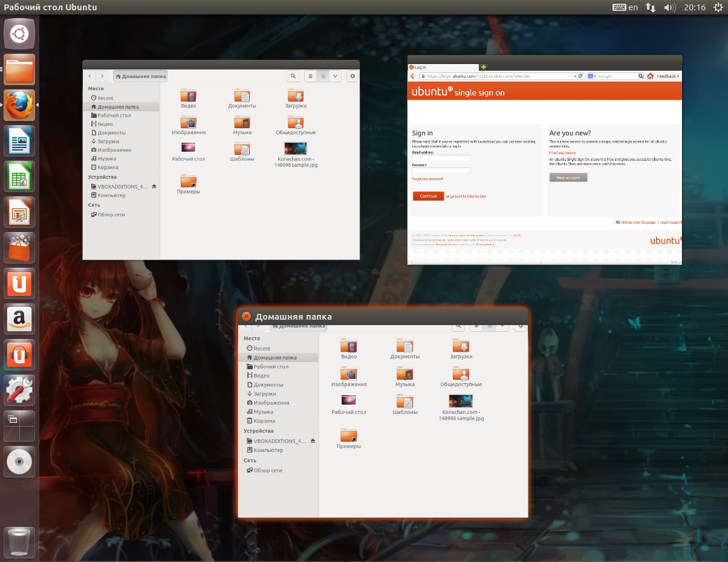
Task: Click the go back to Ubuntu One link
Action: pyautogui.click(x=468, y=196)
